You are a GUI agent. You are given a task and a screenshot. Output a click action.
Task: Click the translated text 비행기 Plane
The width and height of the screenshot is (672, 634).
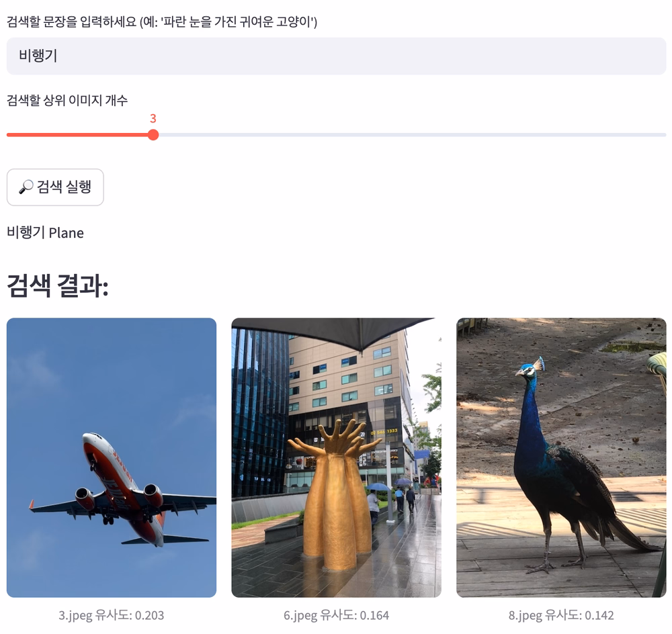[46, 232]
